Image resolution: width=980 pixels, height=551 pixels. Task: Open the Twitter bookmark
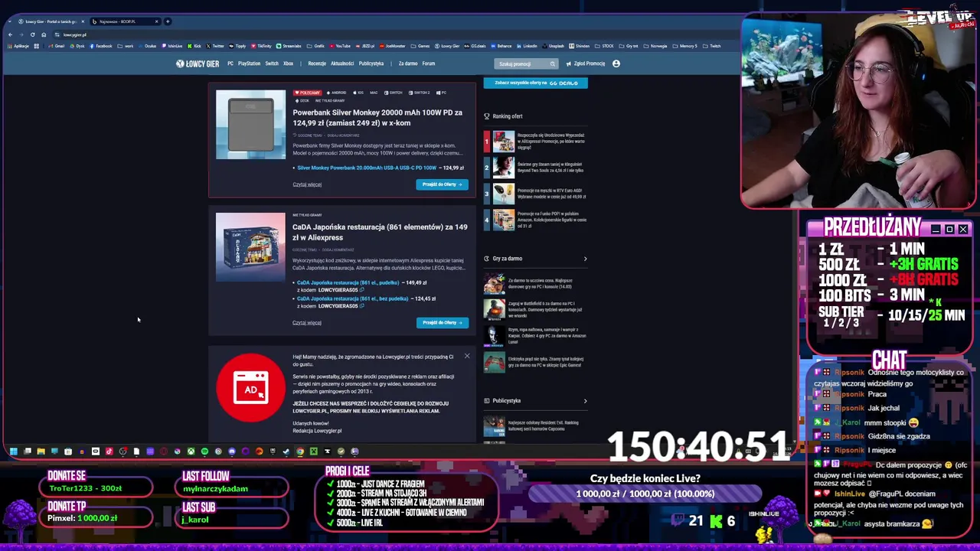click(215, 46)
